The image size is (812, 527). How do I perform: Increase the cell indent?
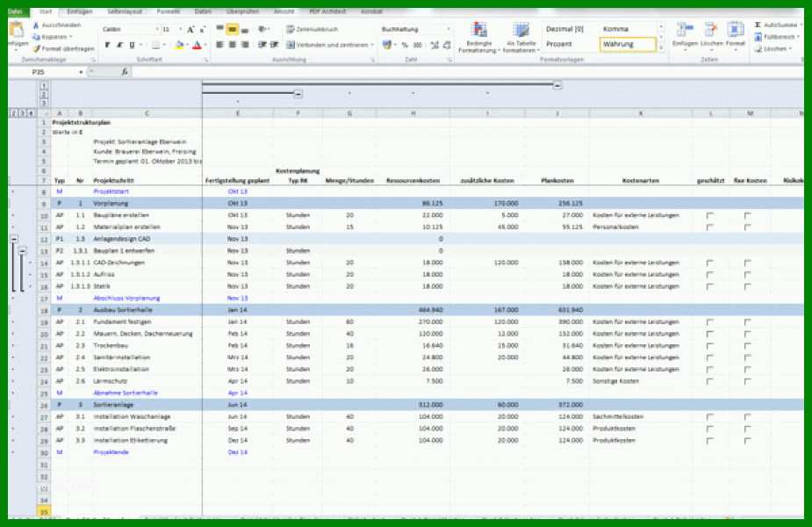click(x=275, y=45)
